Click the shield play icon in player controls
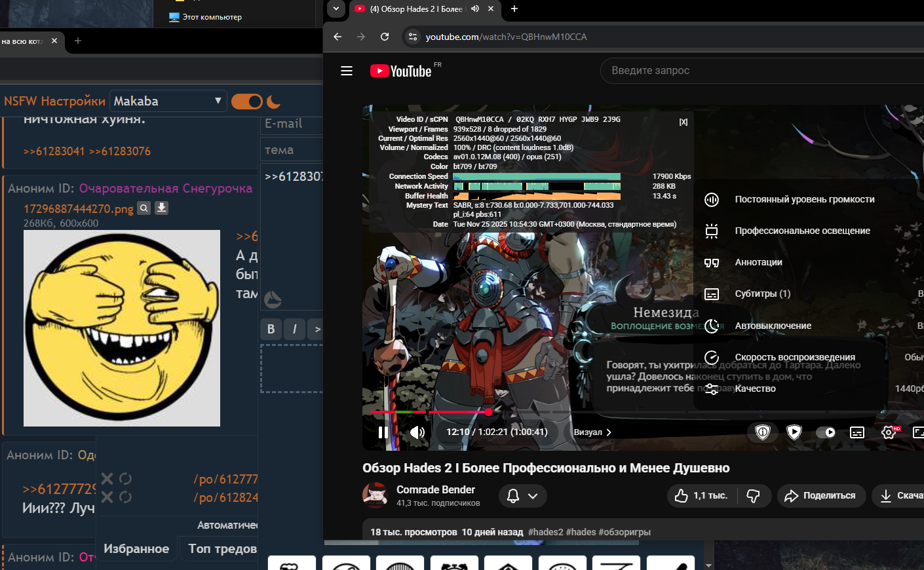This screenshot has width=924, height=570. pos(794,432)
